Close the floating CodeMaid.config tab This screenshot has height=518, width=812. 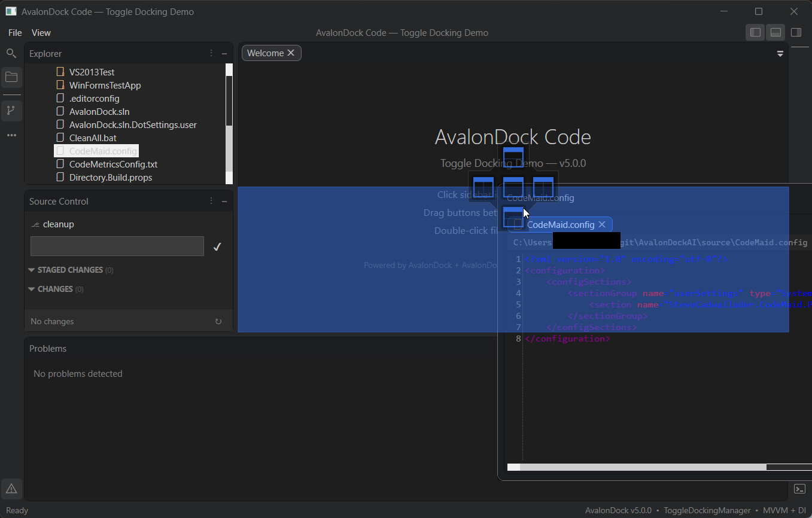pos(602,224)
